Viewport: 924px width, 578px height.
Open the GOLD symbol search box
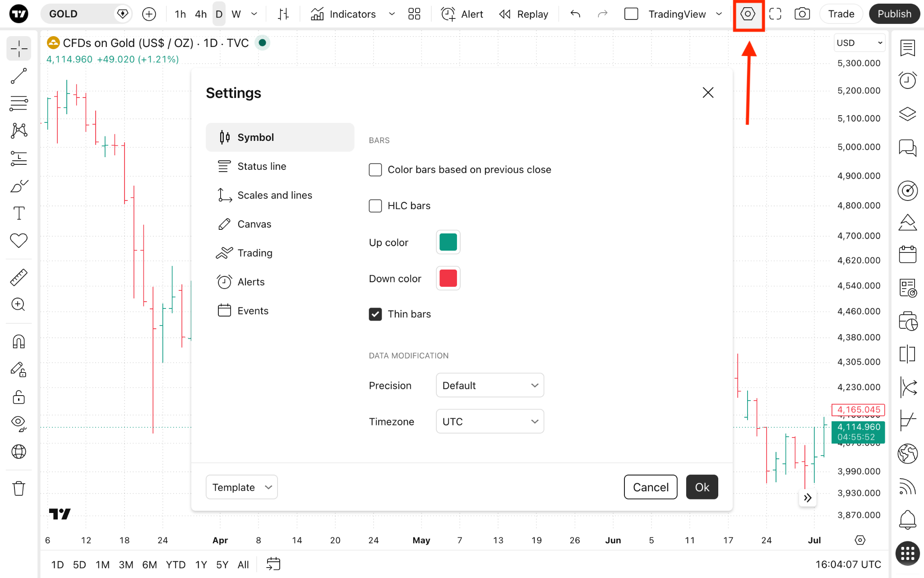click(x=86, y=14)
